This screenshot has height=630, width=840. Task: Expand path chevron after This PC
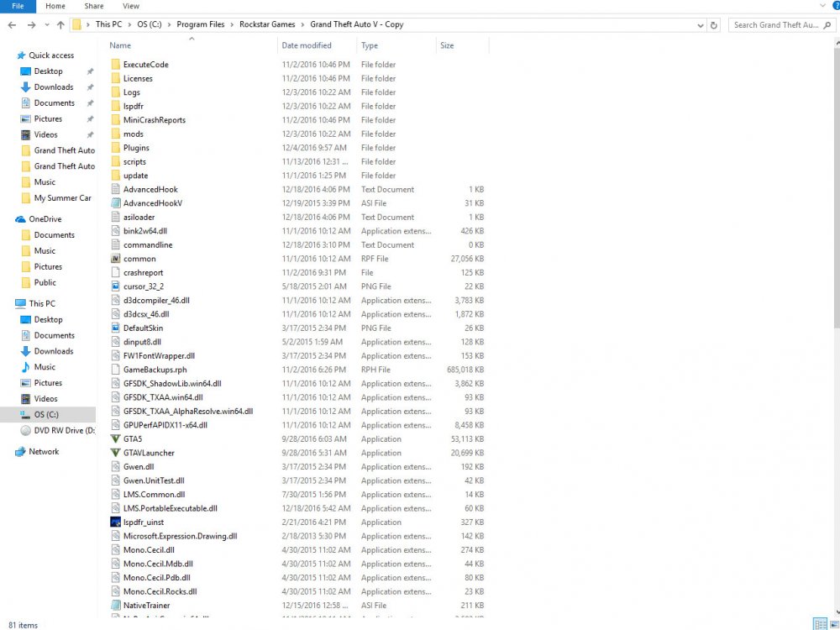click(129, 24)
